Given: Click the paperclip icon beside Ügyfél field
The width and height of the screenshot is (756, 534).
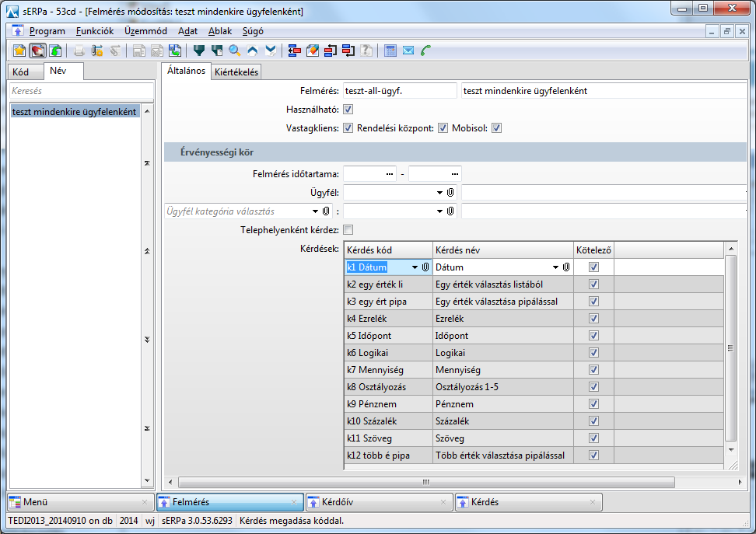Looking at the screenshot, I should [x=450, y=192].
